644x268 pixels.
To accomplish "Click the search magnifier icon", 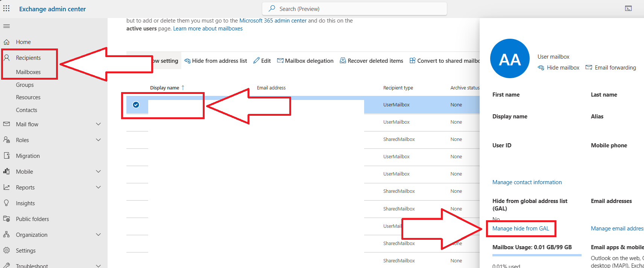I will (x=272, y=8).
